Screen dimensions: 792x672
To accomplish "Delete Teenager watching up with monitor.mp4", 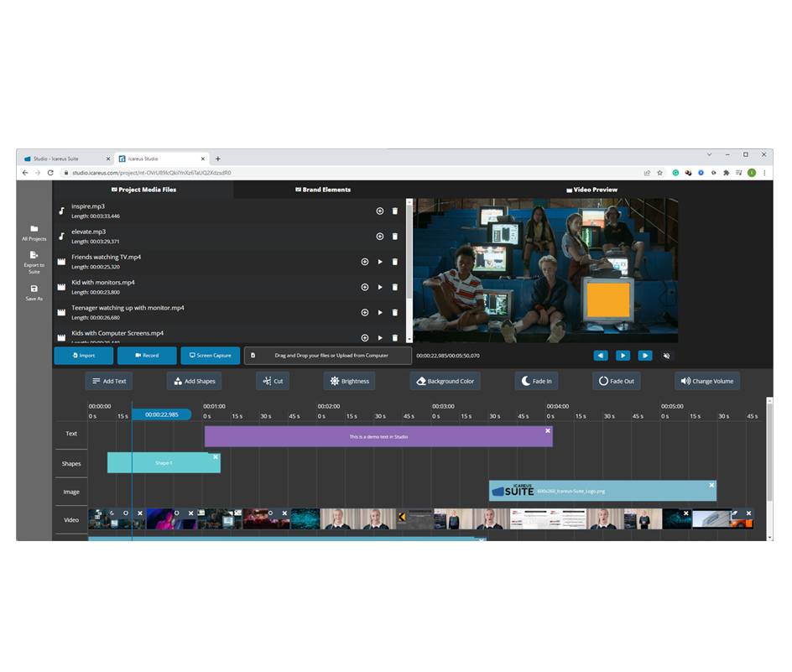I will pyautogui.click(x=395, y=312).
